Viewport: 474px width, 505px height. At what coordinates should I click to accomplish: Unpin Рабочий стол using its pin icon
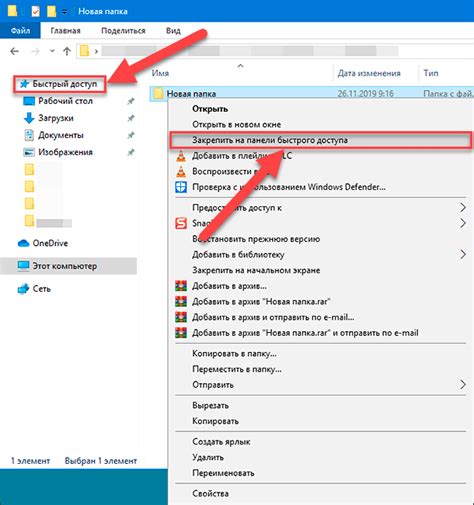point(131,101)
